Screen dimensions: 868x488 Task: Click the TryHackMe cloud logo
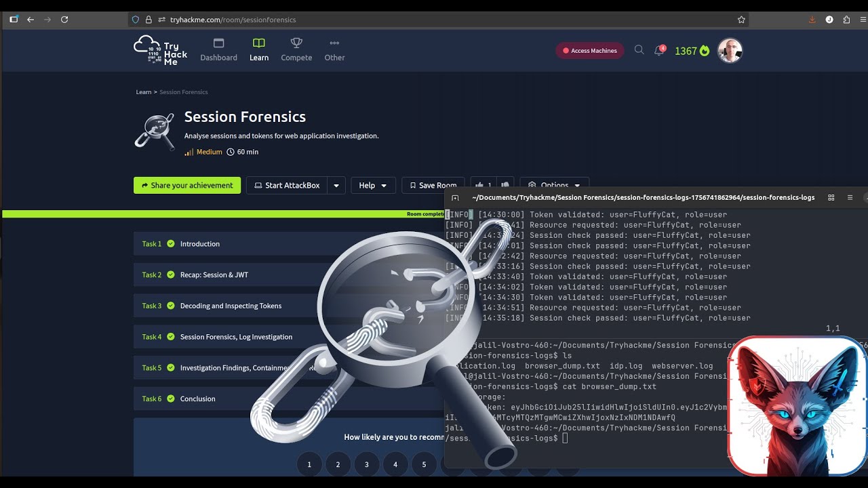[160, 51]
